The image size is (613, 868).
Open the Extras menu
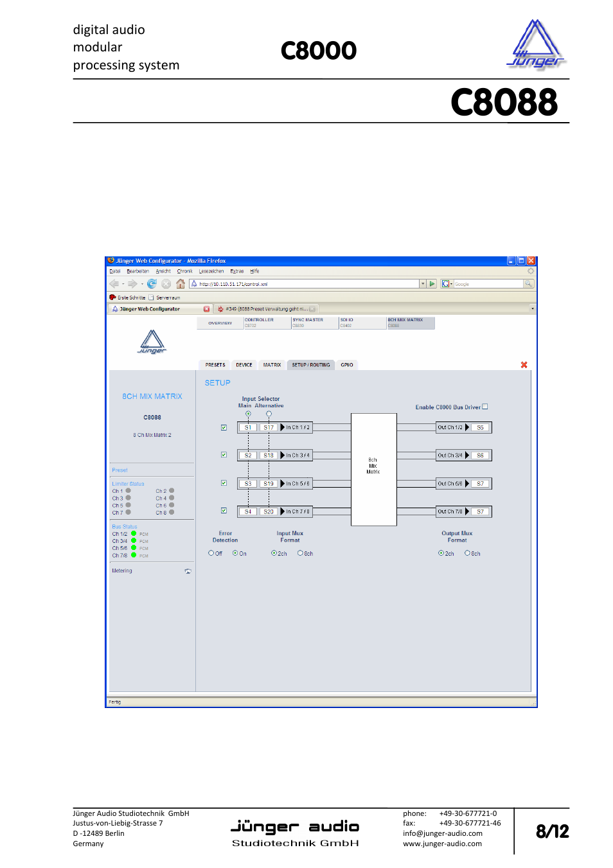tap(237, 271)
